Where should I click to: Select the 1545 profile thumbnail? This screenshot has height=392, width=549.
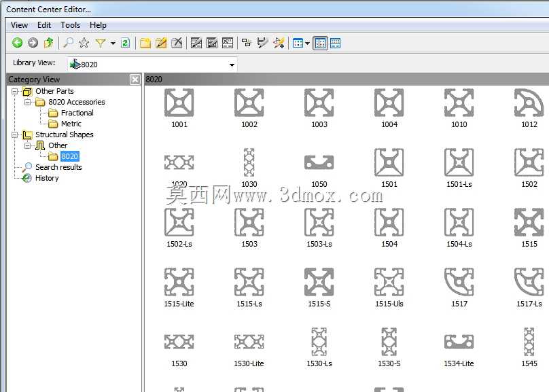[529, 342]
